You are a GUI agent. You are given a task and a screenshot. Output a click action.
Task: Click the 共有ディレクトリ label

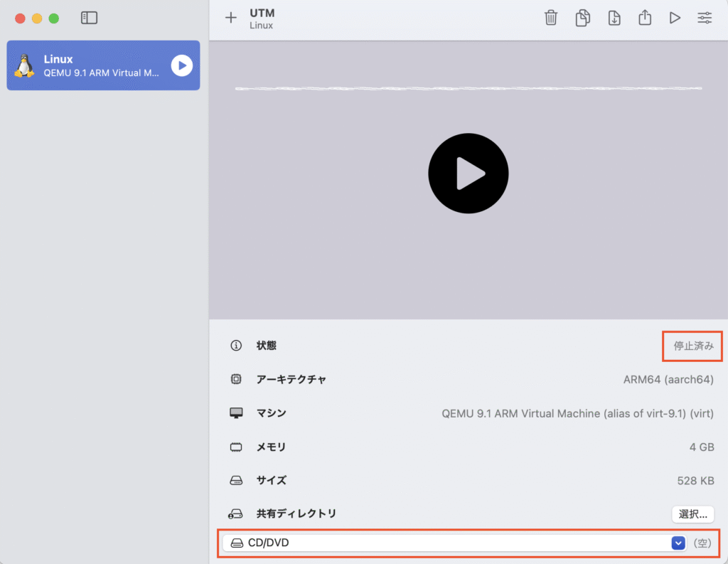[x=296, y=514]
